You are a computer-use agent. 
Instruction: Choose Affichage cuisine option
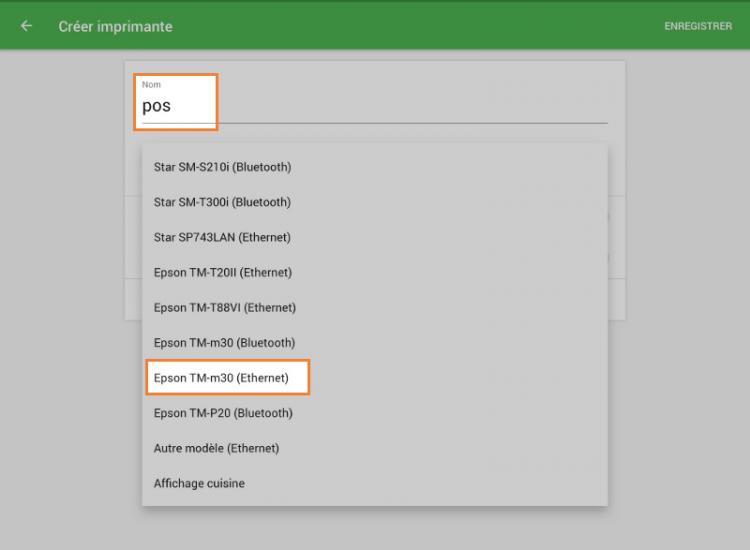[199, 483]
